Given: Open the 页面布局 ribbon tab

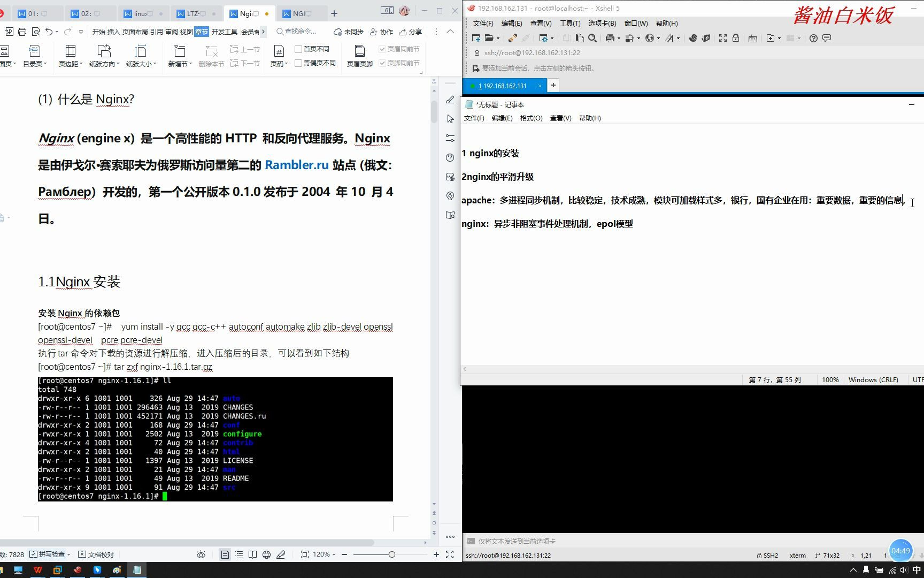Looking at the screenshot, I should 135,32.
